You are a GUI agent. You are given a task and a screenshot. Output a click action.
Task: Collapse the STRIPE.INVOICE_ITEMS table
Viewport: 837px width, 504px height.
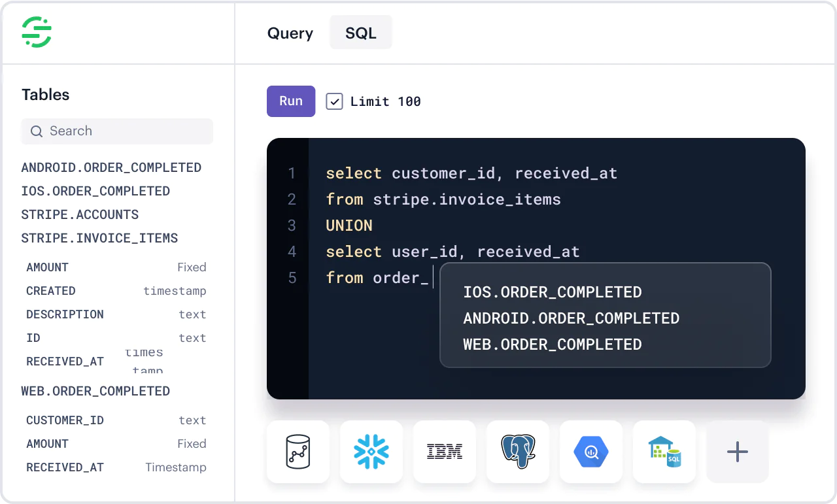coord(99,238)
